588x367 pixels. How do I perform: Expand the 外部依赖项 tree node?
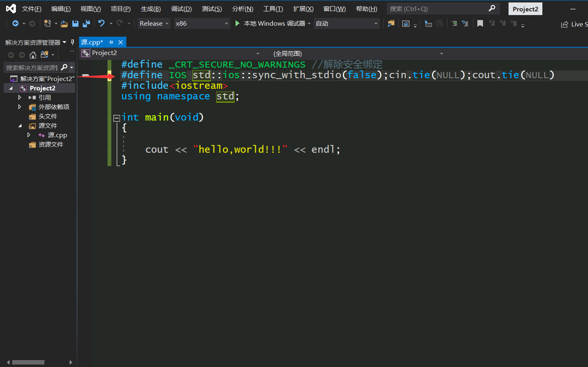pyautogui.click(x=20, y=107)
